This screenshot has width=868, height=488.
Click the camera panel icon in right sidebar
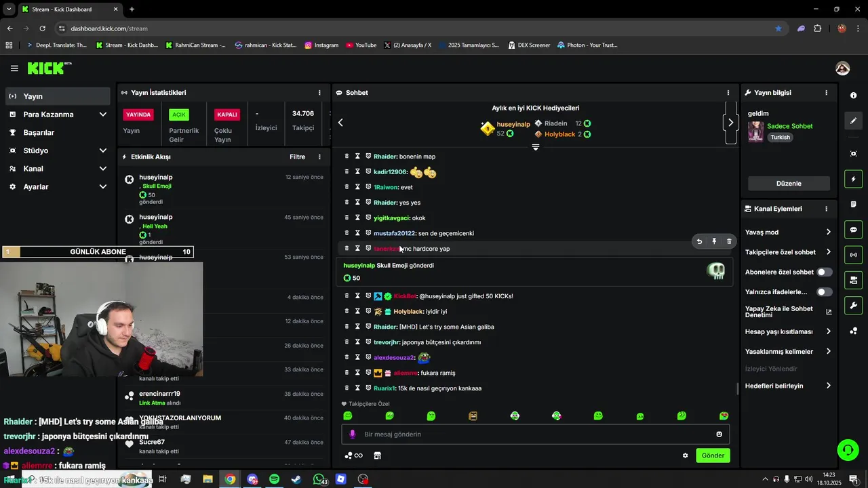tap(854, 280)
